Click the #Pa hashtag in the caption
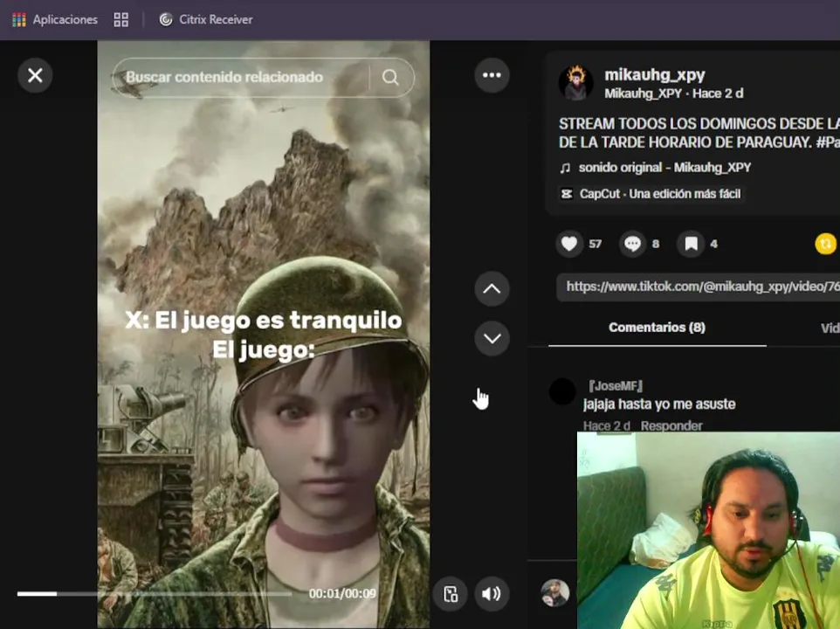840x629 pixels. tap(828, 142)
